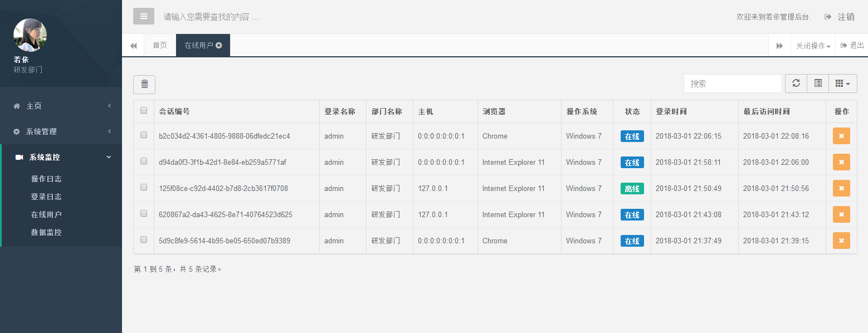Refresh the online users table
The height and width of the screenshot is (333, 868).
[x=796, y=84]
